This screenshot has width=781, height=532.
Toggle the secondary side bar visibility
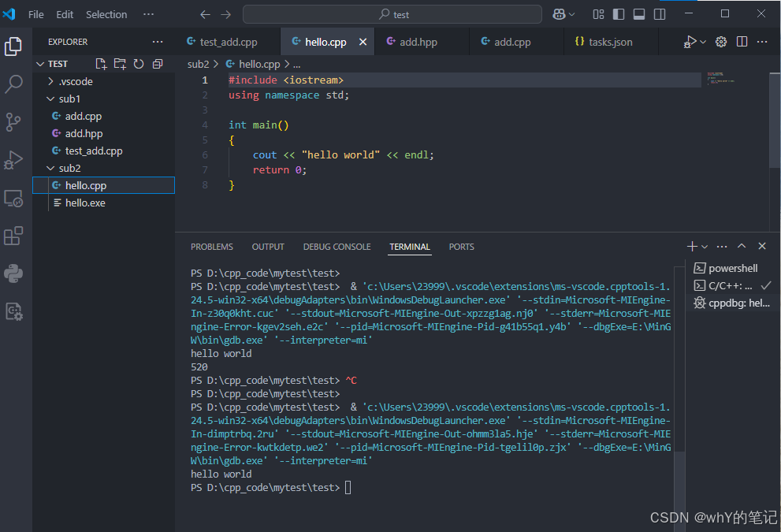(660, 14)
